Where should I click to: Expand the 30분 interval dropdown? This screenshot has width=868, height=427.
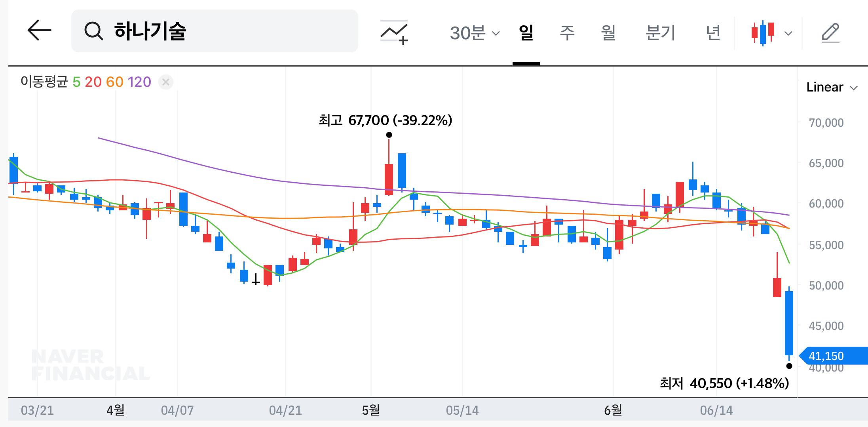(475, 33)
